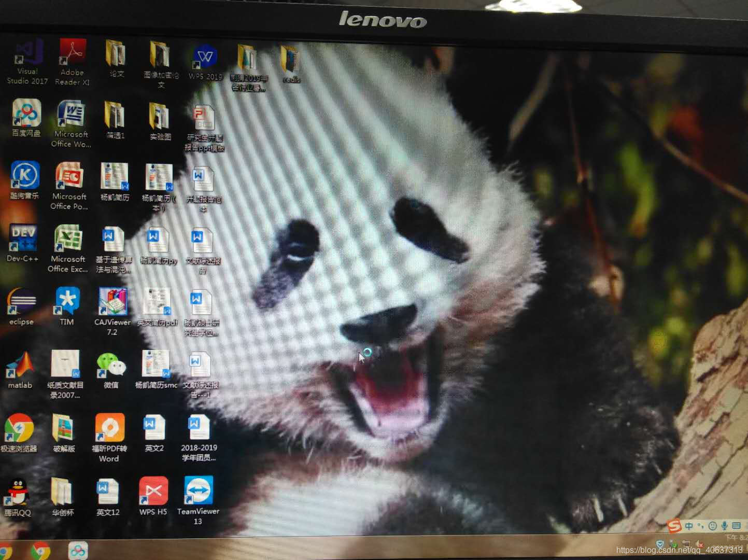Screen dimensions: 748x560
Task: Toggle the 中 Chinese/English input mode
Action: (689, 526)
